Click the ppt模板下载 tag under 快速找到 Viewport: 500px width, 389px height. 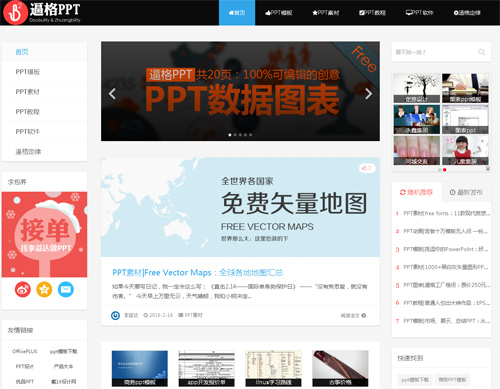pos(415,380)
